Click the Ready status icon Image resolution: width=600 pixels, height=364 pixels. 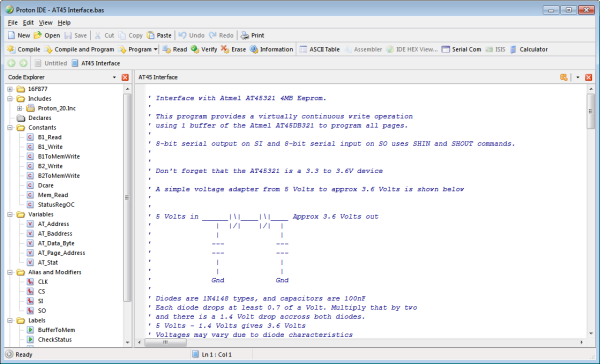click(x=10, y=354)
